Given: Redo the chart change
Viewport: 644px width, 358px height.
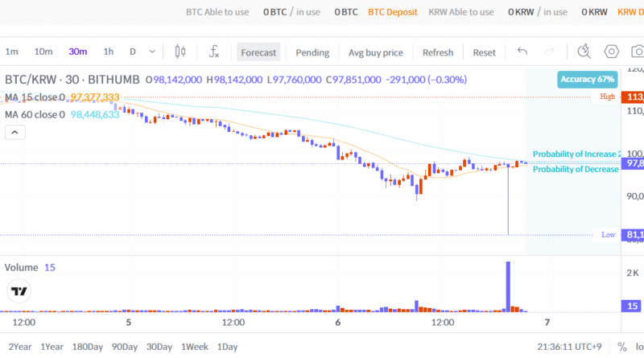Looking at the screenshot, I should tap(549, 51).
